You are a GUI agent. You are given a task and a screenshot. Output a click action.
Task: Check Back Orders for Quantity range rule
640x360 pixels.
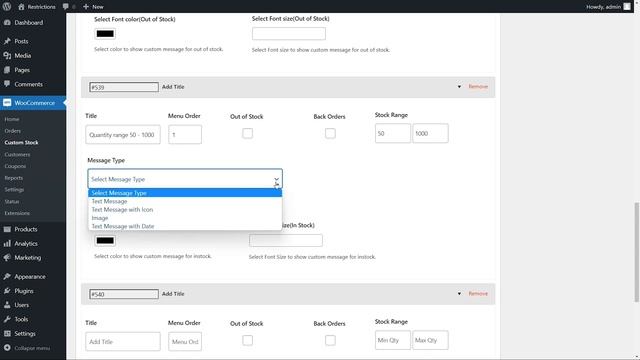click(x=330, y=133)
